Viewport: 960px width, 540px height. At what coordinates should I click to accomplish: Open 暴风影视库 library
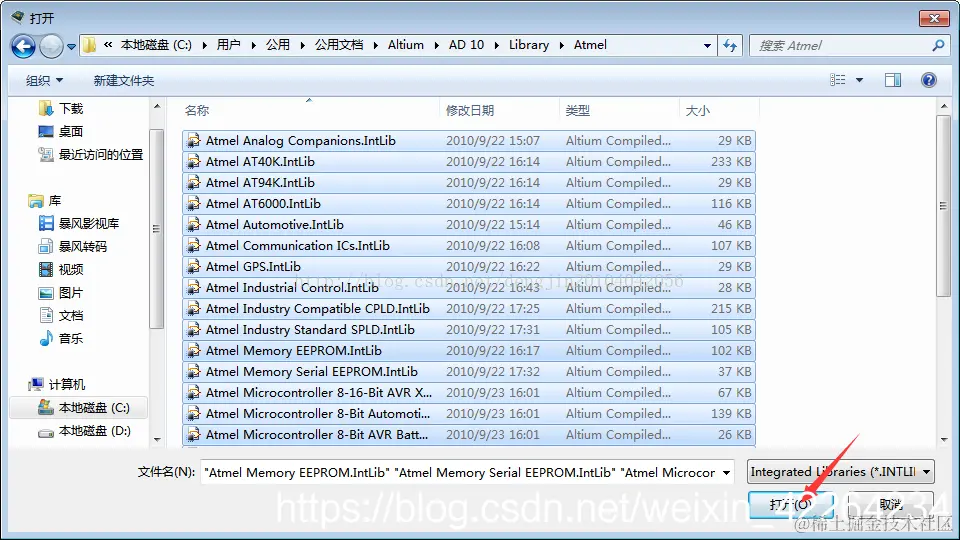tap(79, 223)
